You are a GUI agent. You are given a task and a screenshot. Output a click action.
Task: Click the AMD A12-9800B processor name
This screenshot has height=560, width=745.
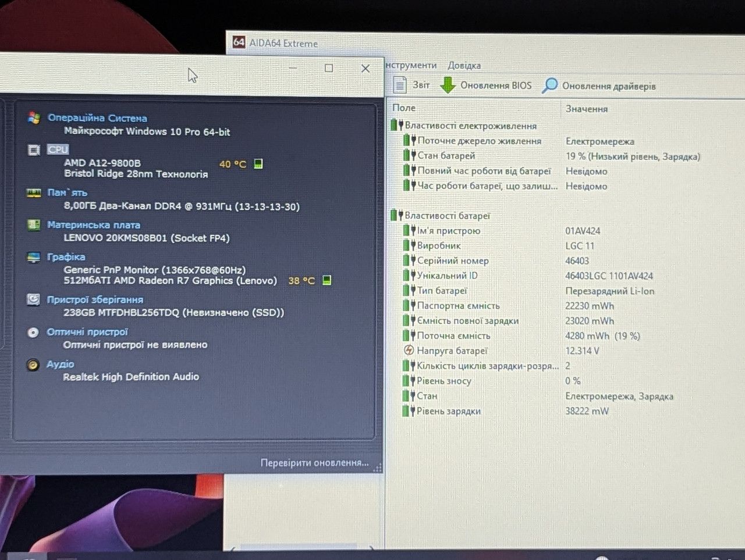click(102, 163)
